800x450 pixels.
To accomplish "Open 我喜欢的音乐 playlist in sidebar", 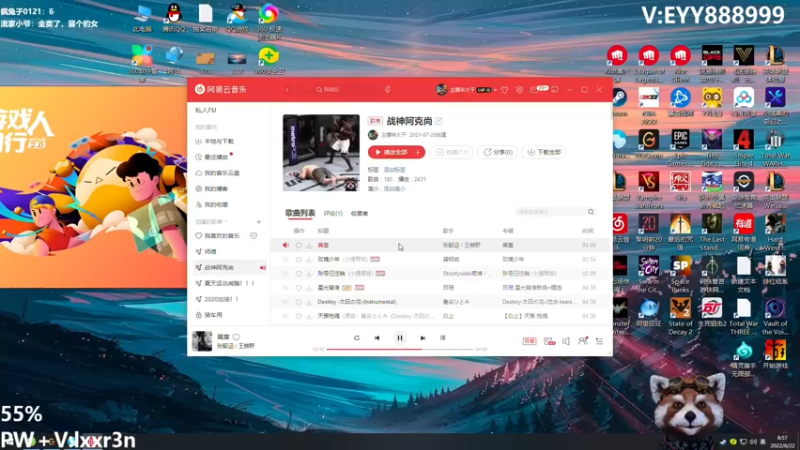I will pos(222,236).
